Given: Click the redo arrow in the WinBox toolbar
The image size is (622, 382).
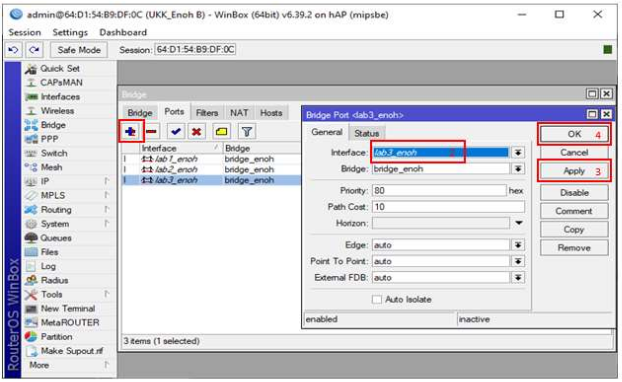Looking at the screenshot, I should coord(34,50).
